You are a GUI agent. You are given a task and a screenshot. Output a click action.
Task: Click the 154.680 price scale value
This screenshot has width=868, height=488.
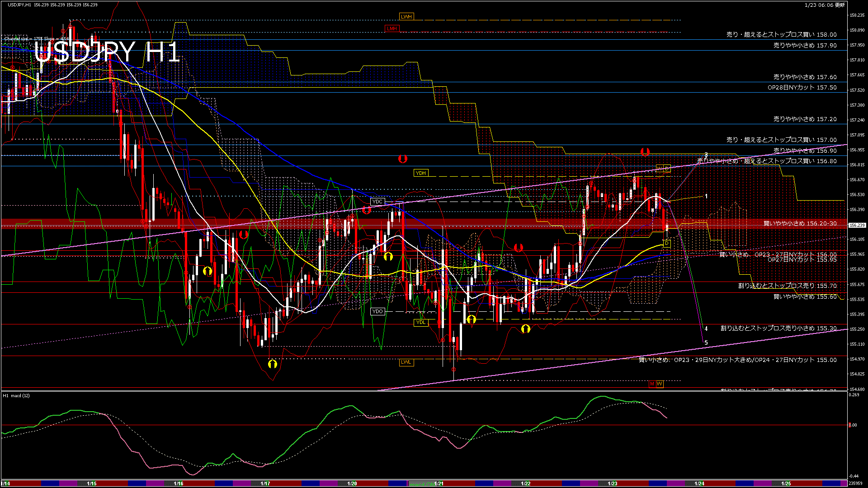tap(857, 389)
